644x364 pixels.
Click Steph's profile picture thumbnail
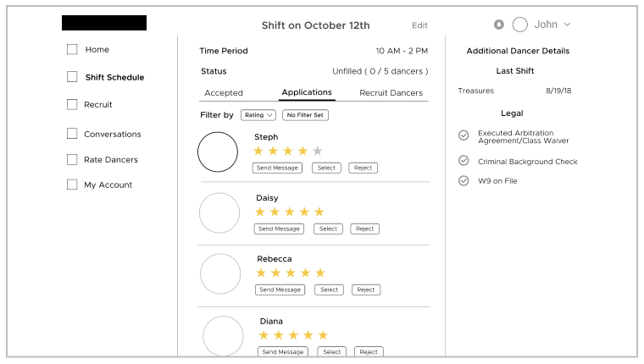[218, 152]
